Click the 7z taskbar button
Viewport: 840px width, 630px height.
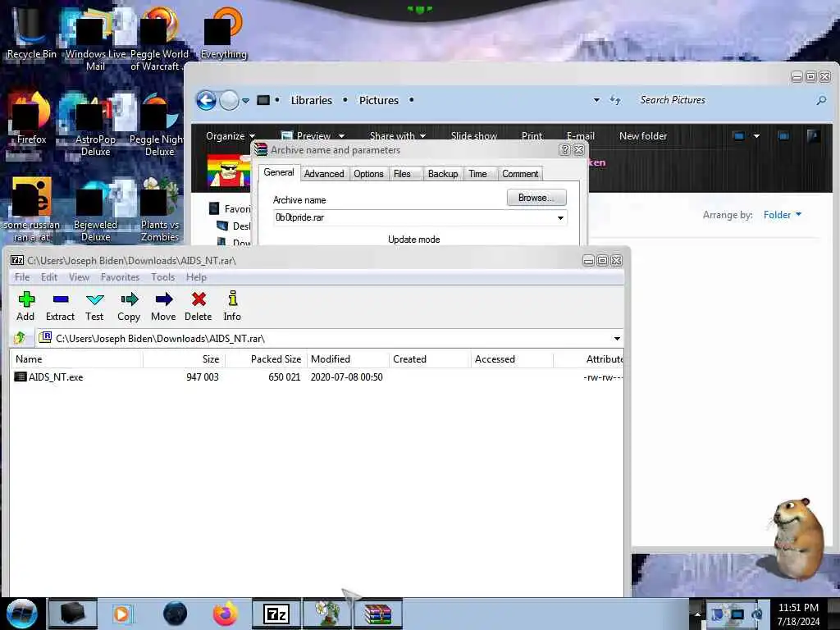276,614
